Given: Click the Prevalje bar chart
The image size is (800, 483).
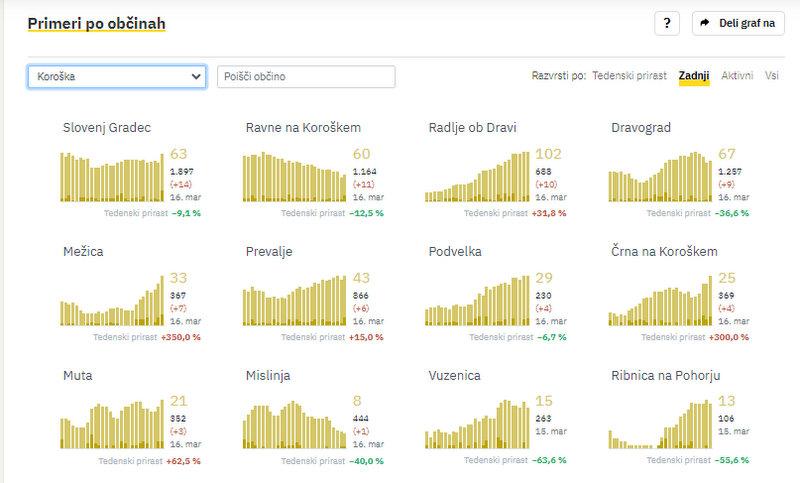Looking at the screenshot, I should (295, 301).
